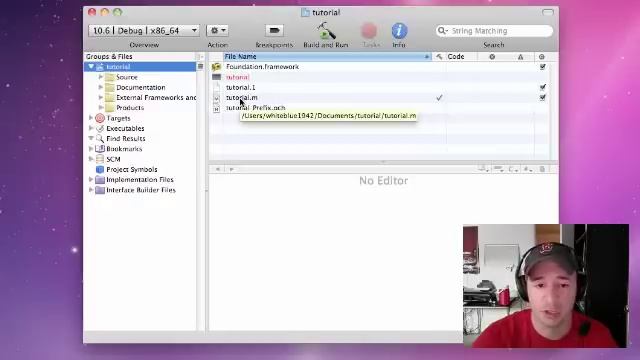Click the Bookmarks book icon
This screenshot has height=360, width=640.
pyautogui.click(x=100, y=149)
